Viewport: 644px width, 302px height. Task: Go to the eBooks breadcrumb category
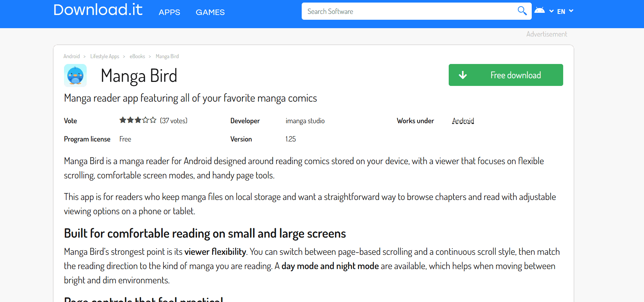(x=137, y=56)
